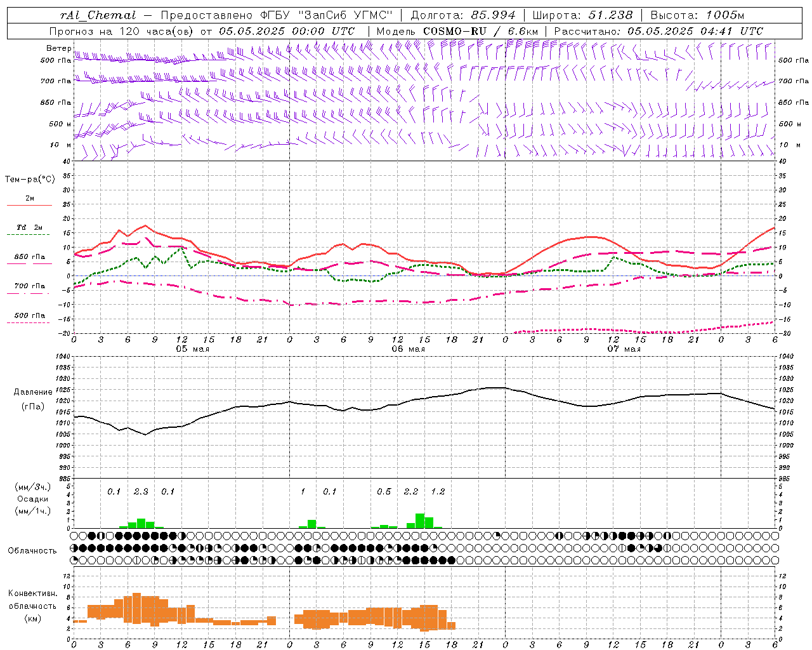Click the 850 гПа entry in temperature legend

tap(30, 257)
